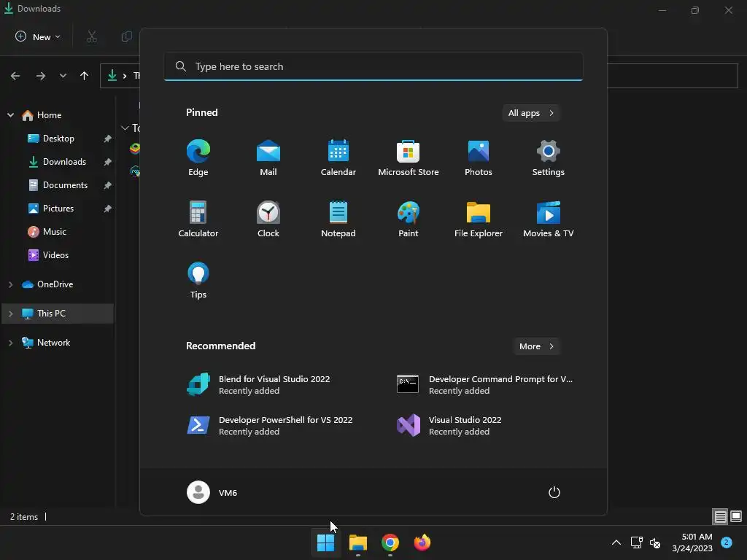Open Developer Command Prompt recommendation
Viewport: 747px width, 560px height.
485,384
